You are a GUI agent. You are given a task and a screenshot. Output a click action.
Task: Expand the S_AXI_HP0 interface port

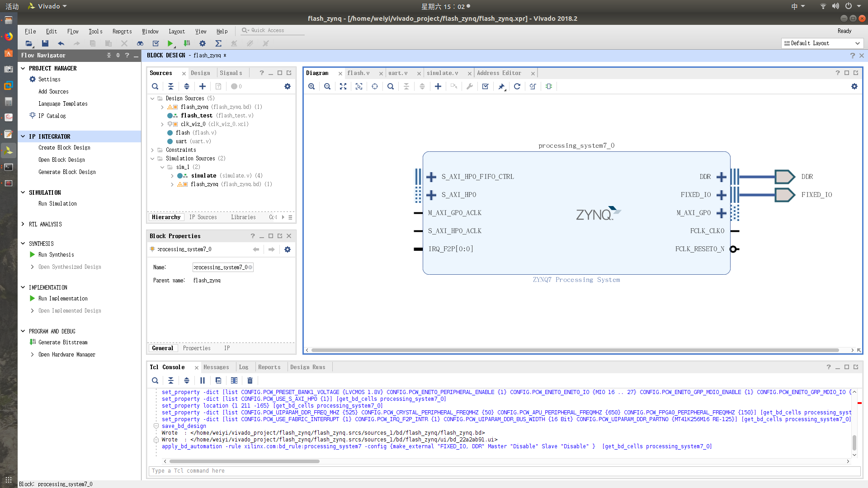pyautogui.click(x=431, y=195)
